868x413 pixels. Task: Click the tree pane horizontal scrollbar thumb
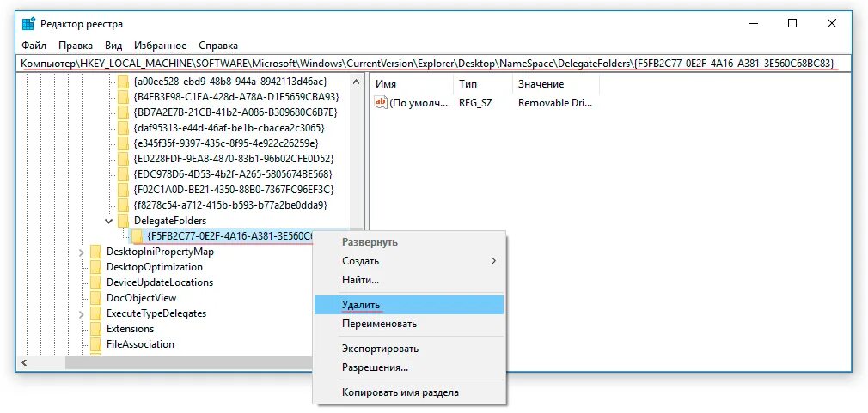click(x=188, y=363)
